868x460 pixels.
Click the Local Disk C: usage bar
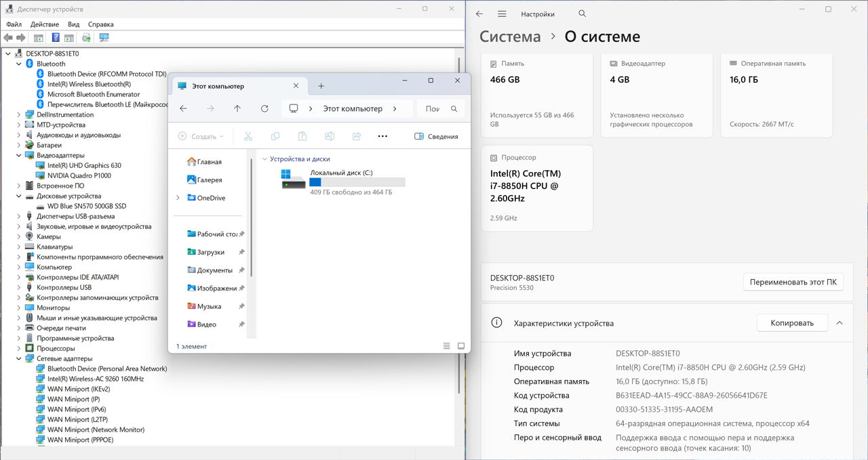click(357, 182)
